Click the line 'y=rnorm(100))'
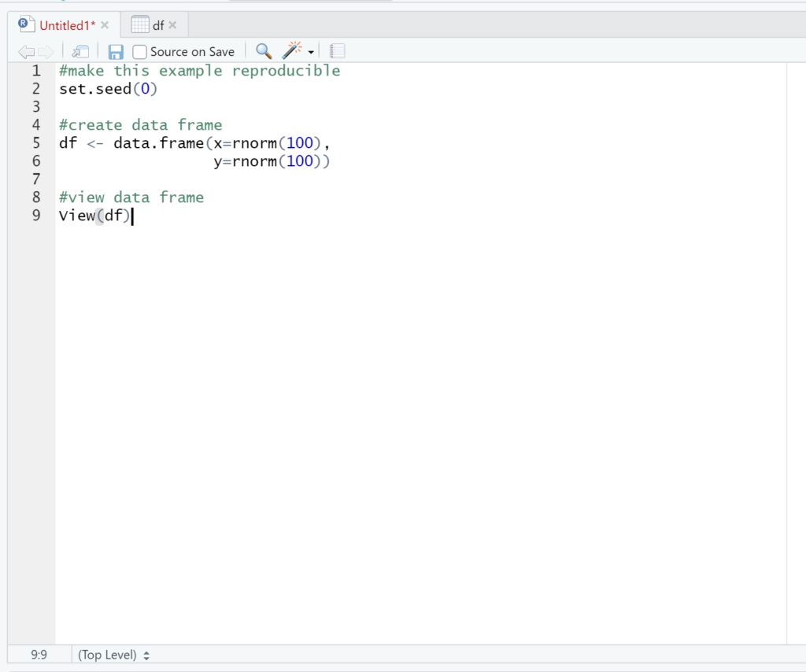Viewport: 806px width, 672px height. tap(272, 161)
